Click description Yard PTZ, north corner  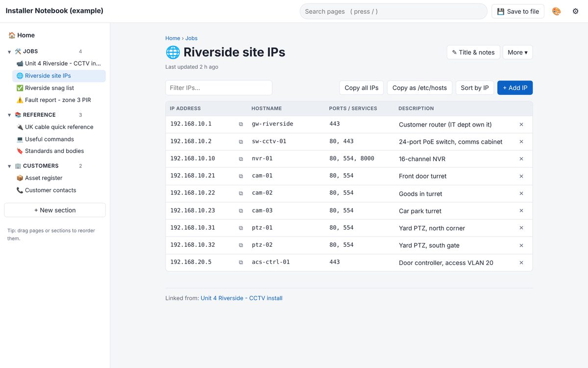(x=432, y=228)
